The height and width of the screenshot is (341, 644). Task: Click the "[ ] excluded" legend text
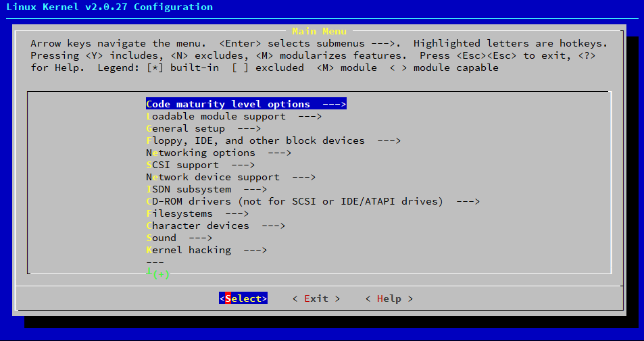(268, 68)
